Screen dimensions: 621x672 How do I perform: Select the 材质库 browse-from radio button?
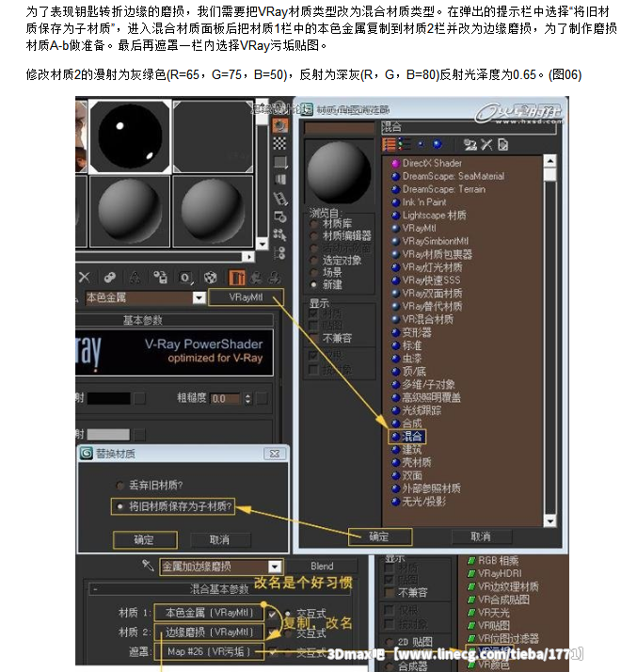[313, 224]
